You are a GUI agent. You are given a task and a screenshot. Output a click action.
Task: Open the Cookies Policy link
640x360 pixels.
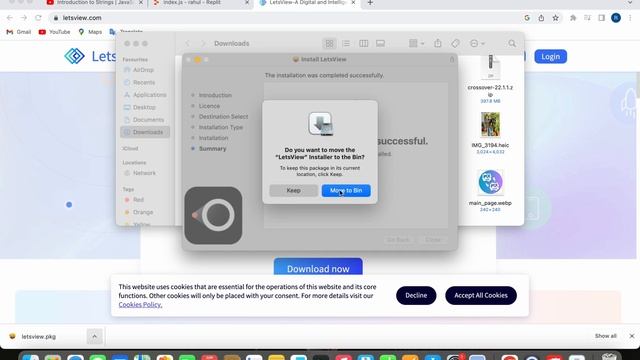pyautogui.click(x=140, y=305)
